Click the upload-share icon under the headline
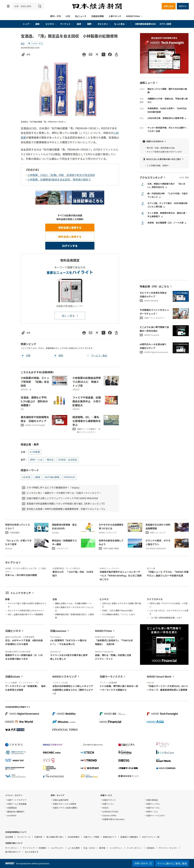194x868 pixels. coord(116,54)
